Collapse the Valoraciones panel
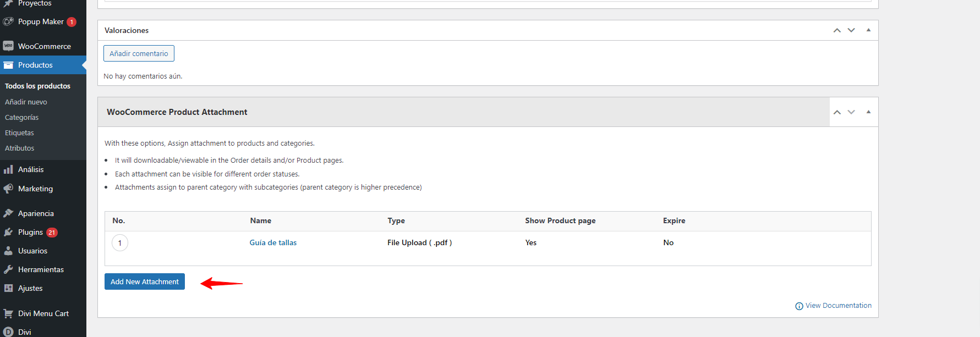The height and width of the screenshot is (337, 980). click(x=868, y=30)
